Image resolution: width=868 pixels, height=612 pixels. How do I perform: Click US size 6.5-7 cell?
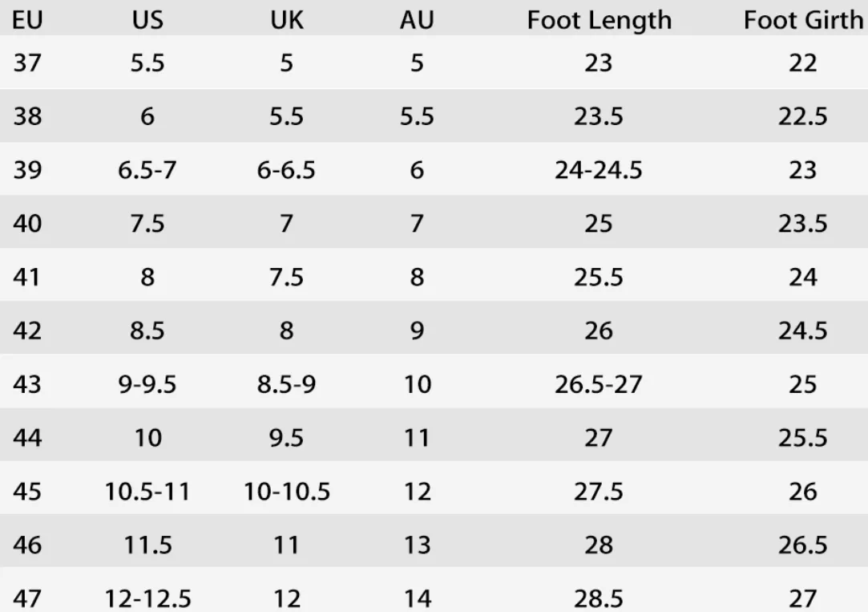coord(147,170)
